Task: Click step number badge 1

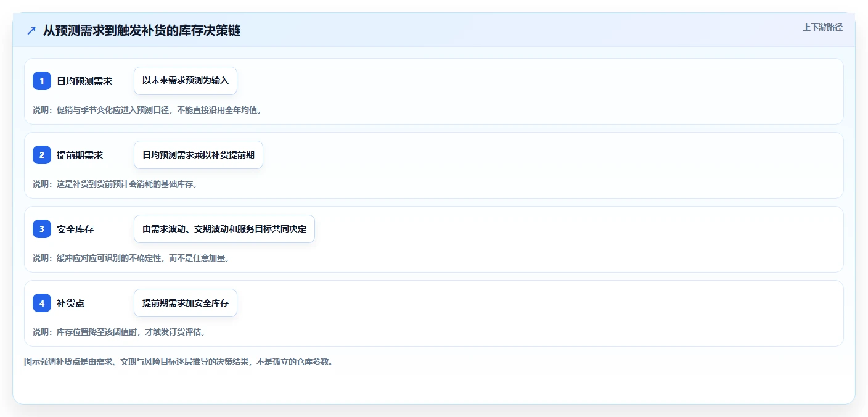Action: 42,81
